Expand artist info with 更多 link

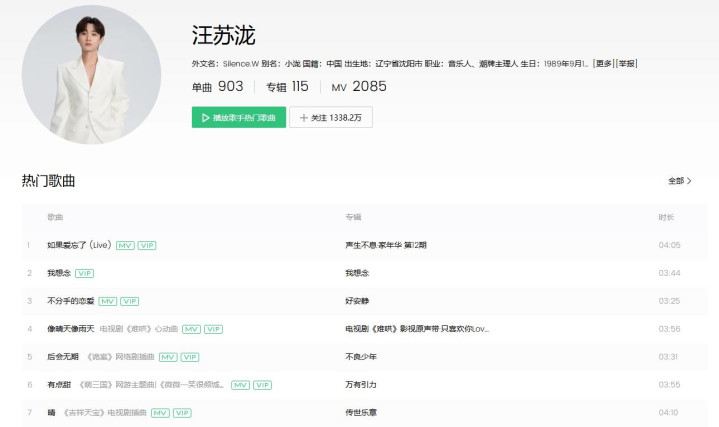coord(603,64)
